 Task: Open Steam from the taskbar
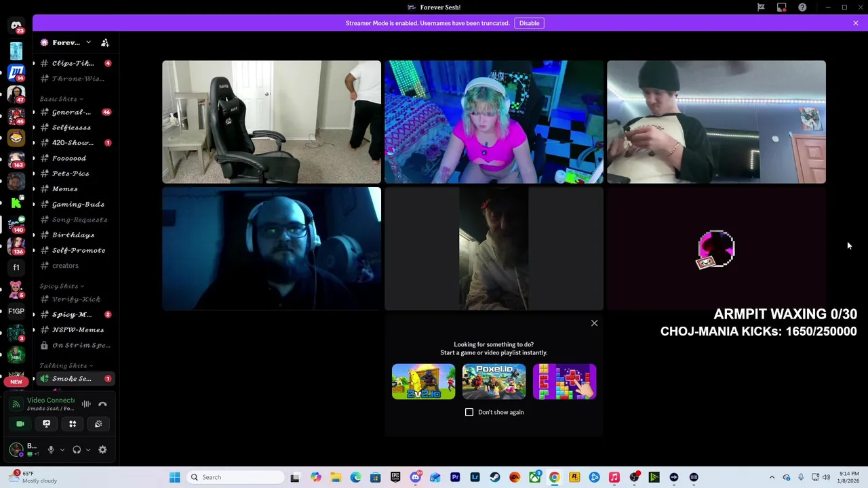point(495,477)
